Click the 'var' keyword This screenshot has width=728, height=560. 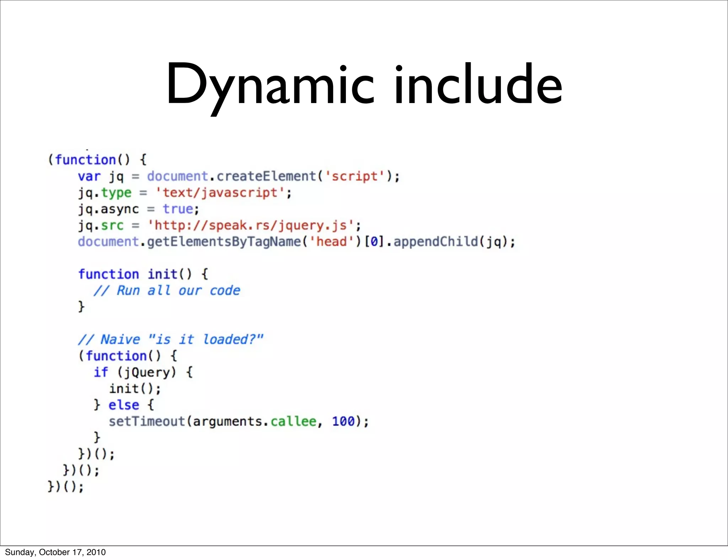(89, 176)
